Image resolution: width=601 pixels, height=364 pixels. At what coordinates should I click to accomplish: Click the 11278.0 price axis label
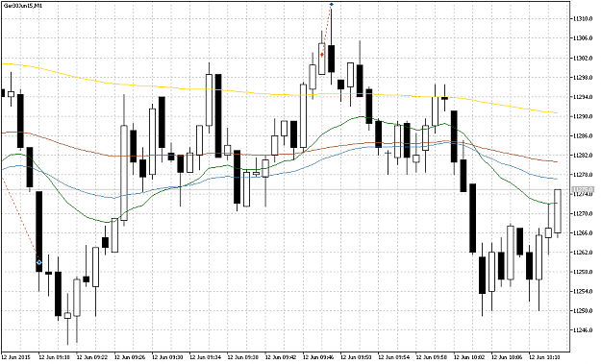[x=583, y=175]
